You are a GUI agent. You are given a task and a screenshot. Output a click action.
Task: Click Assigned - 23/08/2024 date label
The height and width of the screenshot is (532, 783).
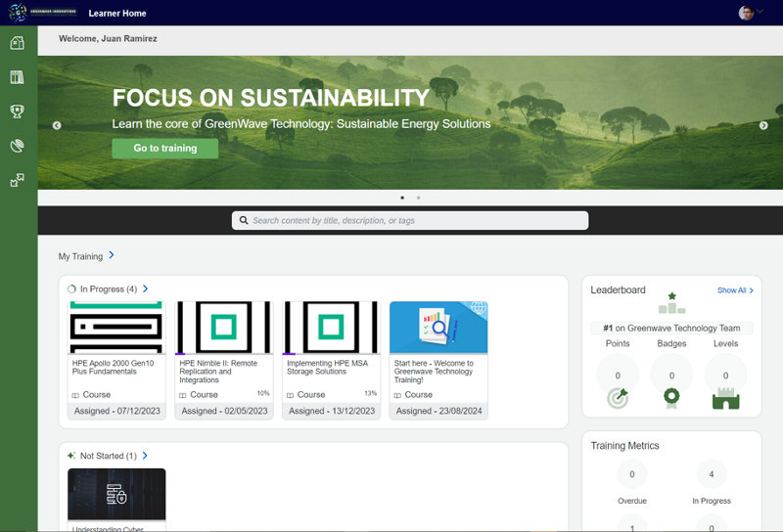coord(438,411)
